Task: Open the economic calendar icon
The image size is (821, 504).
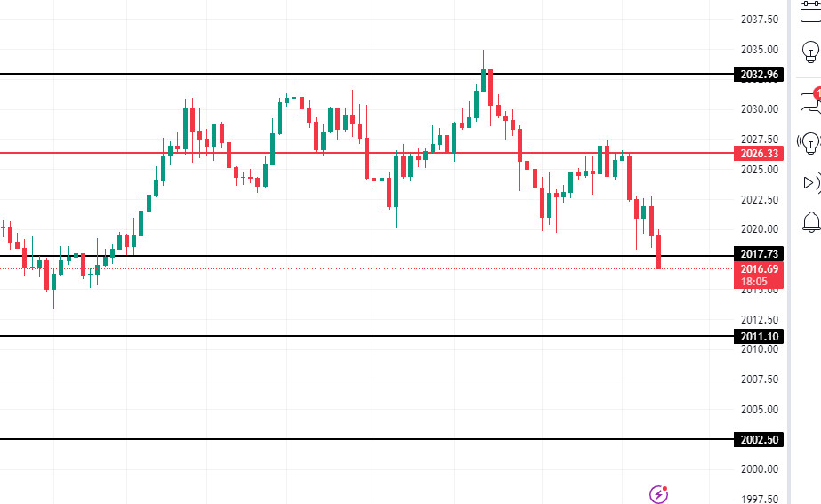Action: tap(810, 11)
